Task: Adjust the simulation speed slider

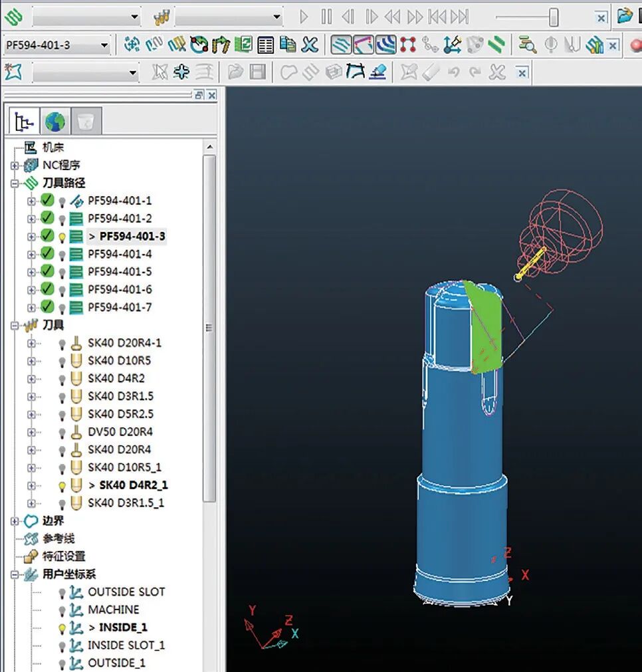Action: [x=554, y=17]
